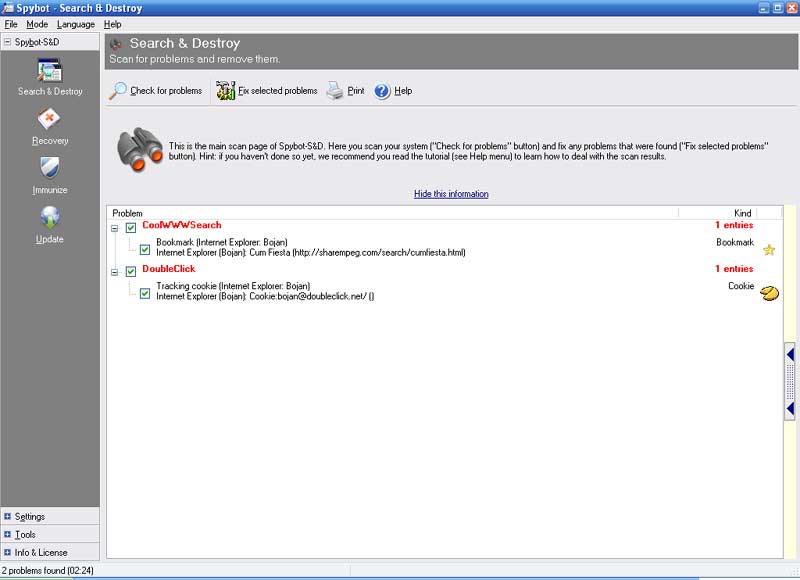800x580 pixels.
Task: Maximize the Spybot window
Action: [778, 8]
